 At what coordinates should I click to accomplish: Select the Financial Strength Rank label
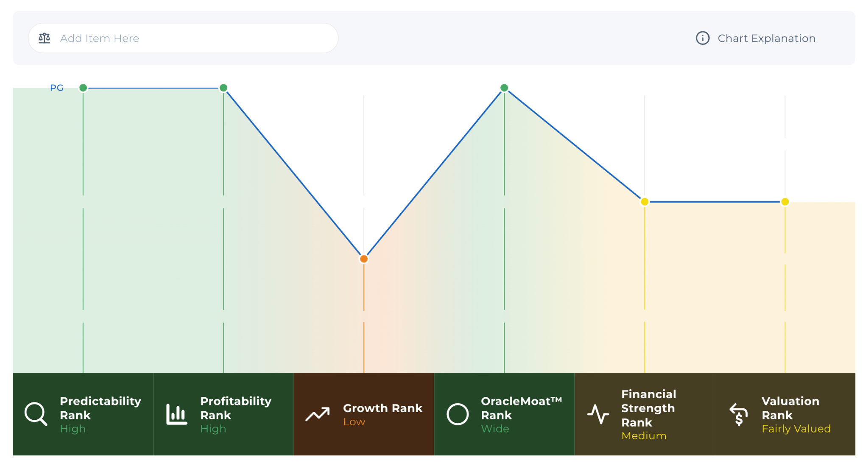pos(649,408)
